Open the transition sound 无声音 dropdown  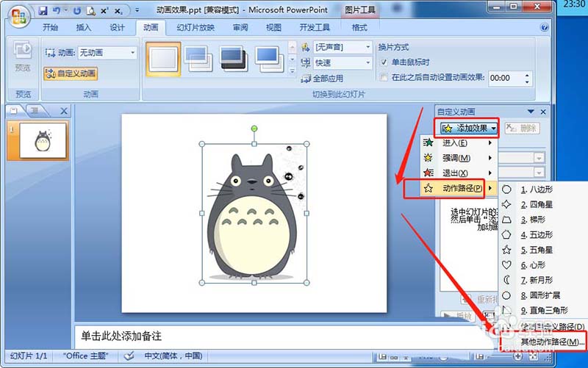tap(342, 47)
